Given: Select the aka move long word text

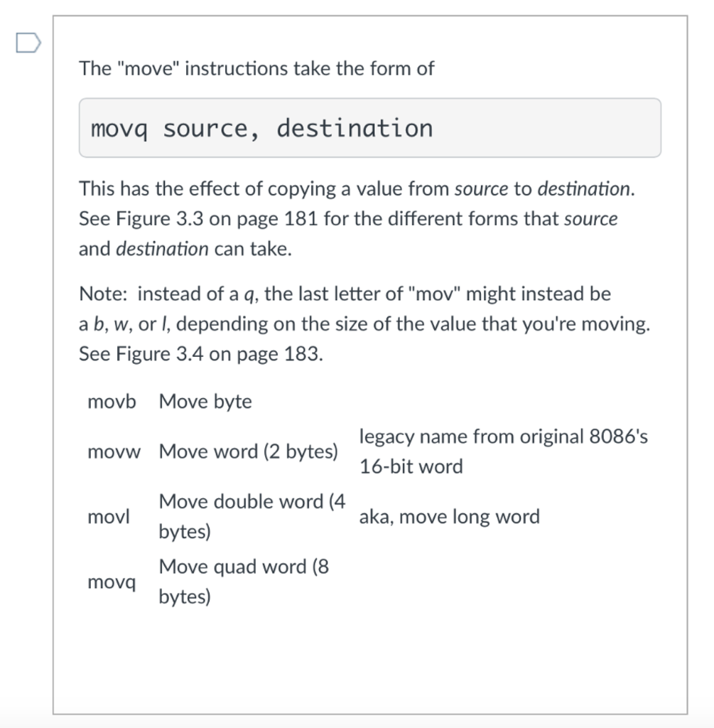Looking at the screenshot, I should click(x=450, y=517).
